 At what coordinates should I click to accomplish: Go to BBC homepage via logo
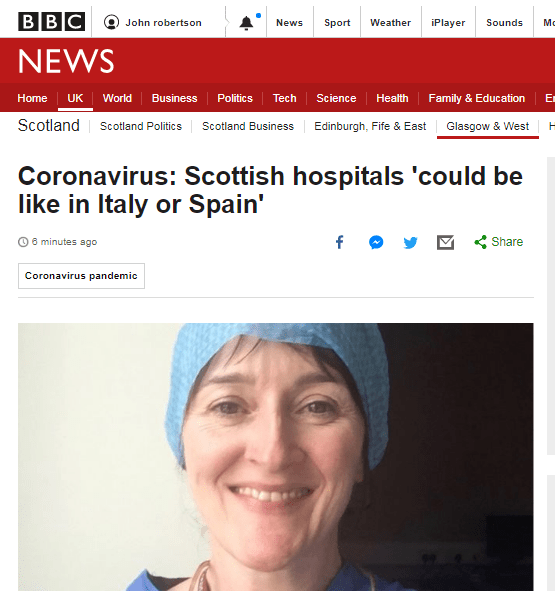[x=51, y=22]
